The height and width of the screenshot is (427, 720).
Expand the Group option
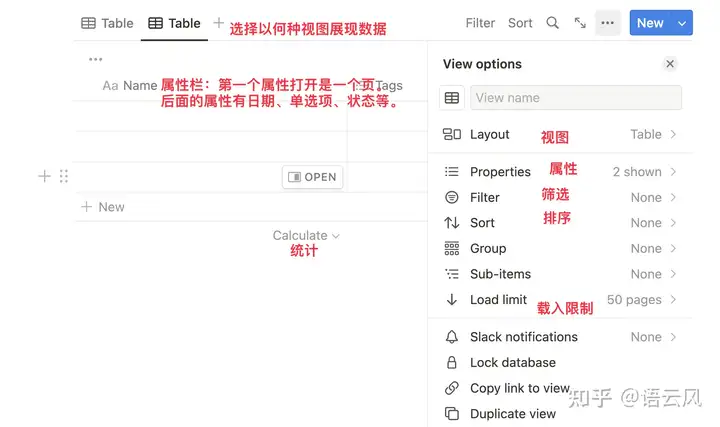[x=560, y=249]
